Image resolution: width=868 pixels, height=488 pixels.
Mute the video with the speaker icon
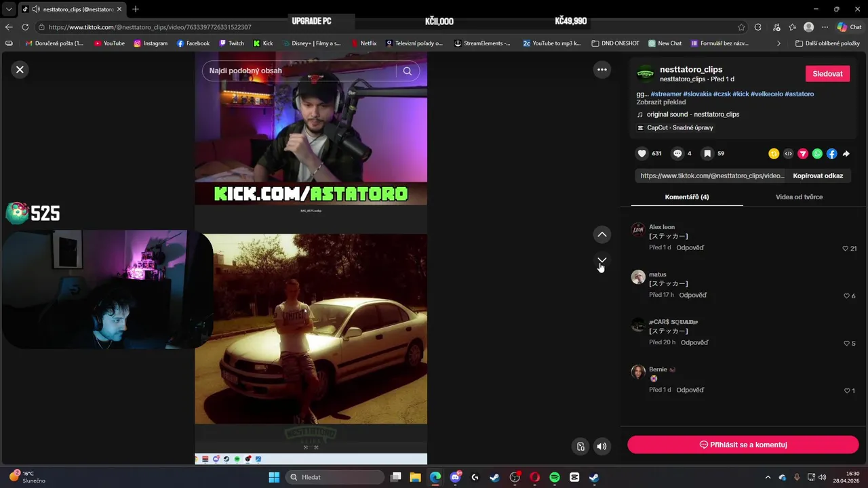click(x=601, y=446)
